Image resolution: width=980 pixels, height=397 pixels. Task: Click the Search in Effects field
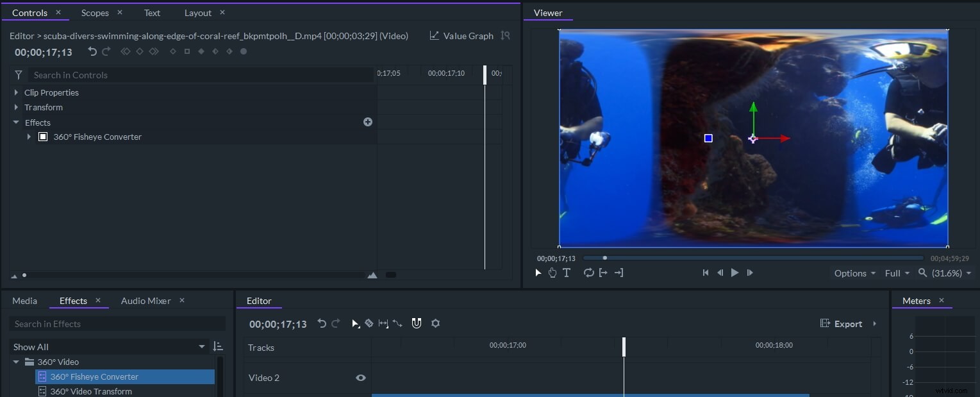pos(117,324)
